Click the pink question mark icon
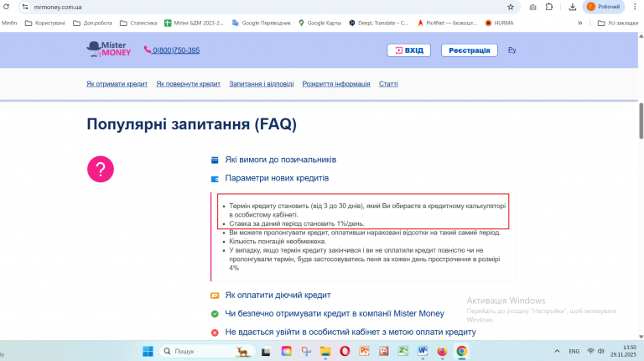Screen dimensions: 644x361 coord(101,169)
